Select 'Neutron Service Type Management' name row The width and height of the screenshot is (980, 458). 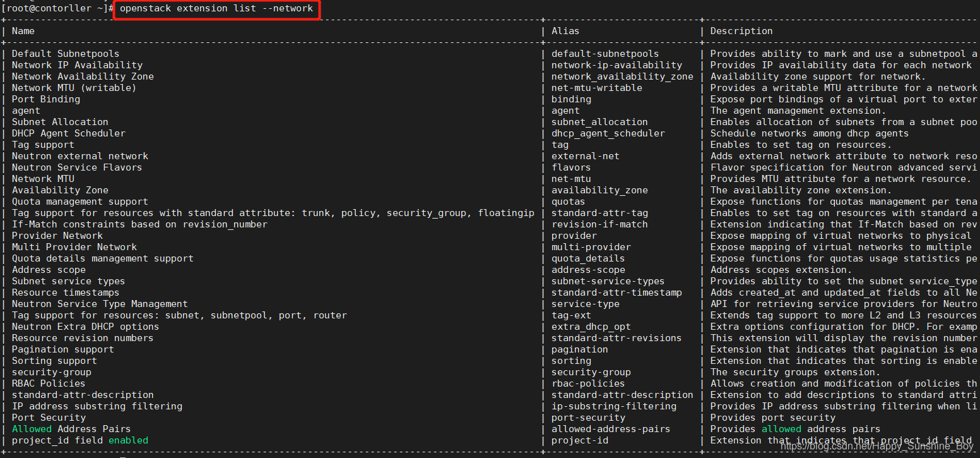[x=100, y=304]
